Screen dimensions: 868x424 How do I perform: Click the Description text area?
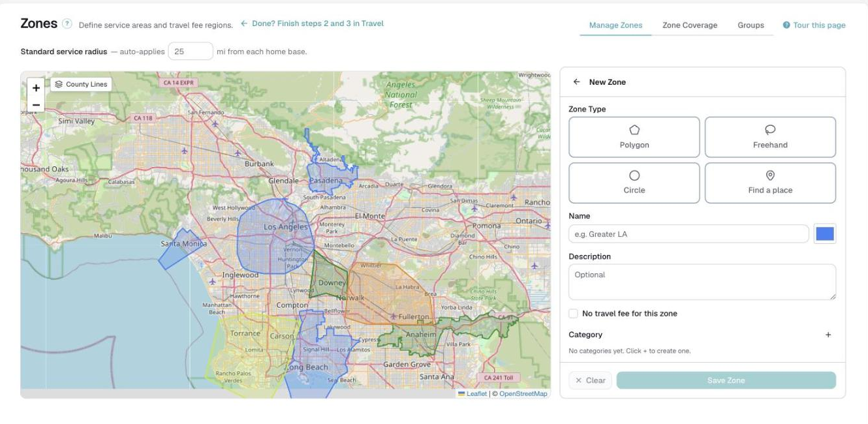coord(702,282)
